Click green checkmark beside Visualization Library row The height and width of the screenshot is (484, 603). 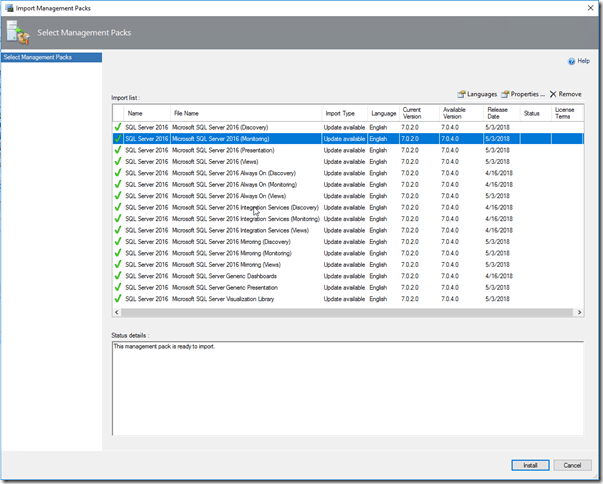118,299
